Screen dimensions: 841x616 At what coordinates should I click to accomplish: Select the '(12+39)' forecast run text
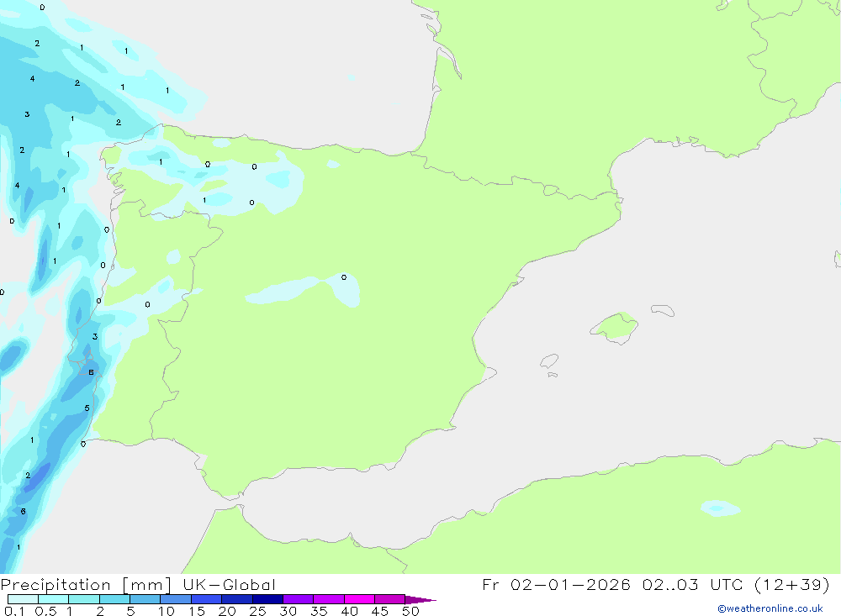[x=791, y=585]
